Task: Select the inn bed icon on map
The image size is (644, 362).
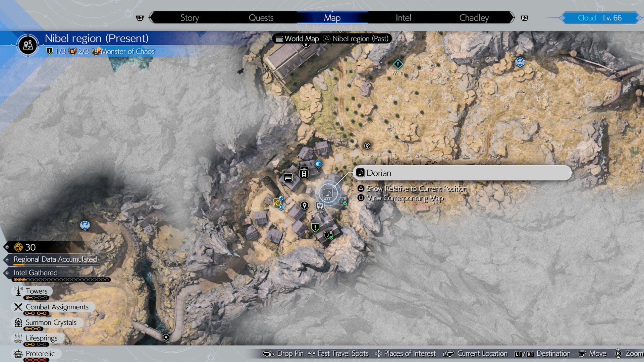Action: click(288, 178)
